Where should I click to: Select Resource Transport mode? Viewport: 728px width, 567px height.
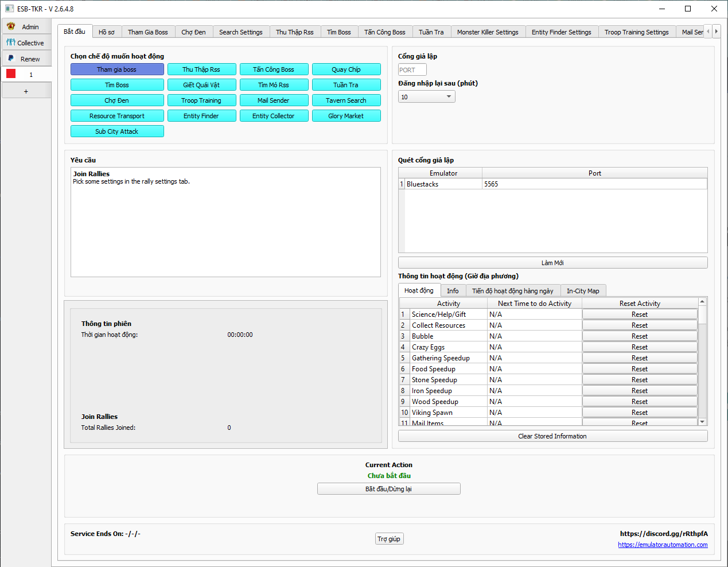pyautogui.click(x=117, y=116)
